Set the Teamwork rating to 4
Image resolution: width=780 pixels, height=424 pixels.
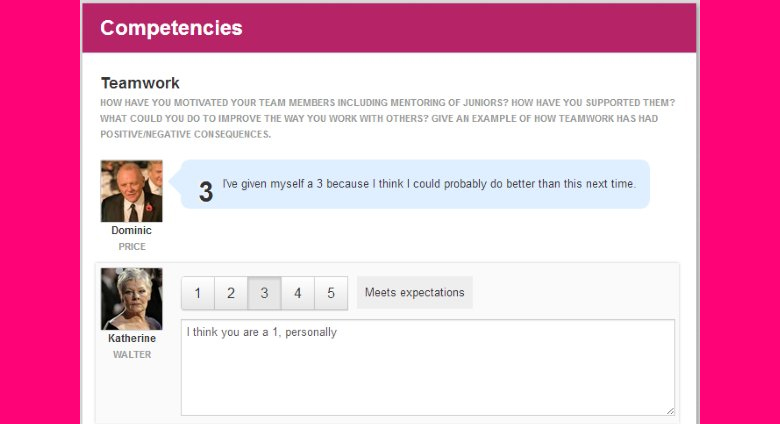click(x=297, y=293)
